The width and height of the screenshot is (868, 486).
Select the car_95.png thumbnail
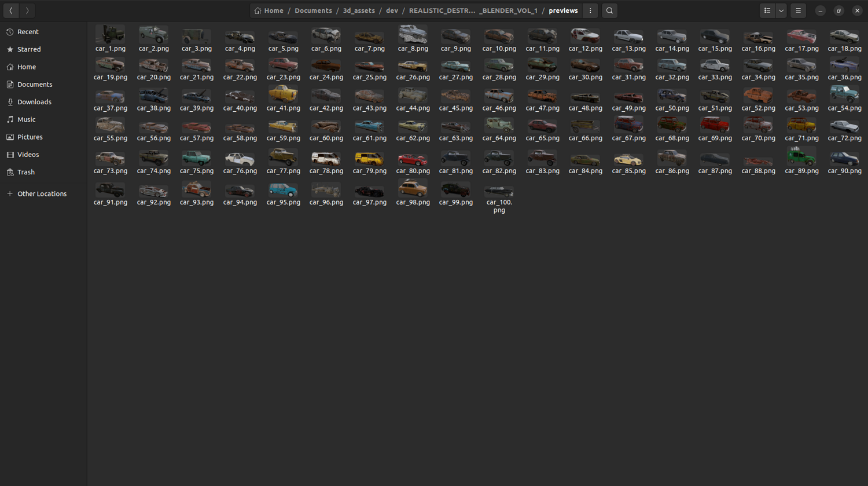pos(283,189)
